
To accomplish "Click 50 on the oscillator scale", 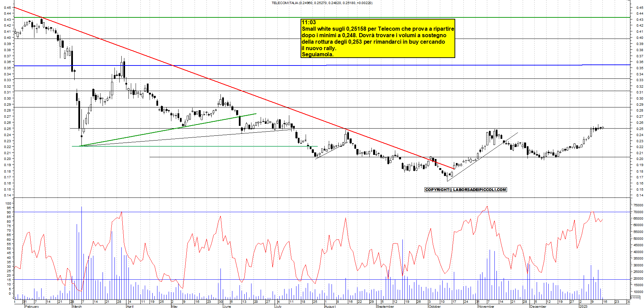I will 9,248.
